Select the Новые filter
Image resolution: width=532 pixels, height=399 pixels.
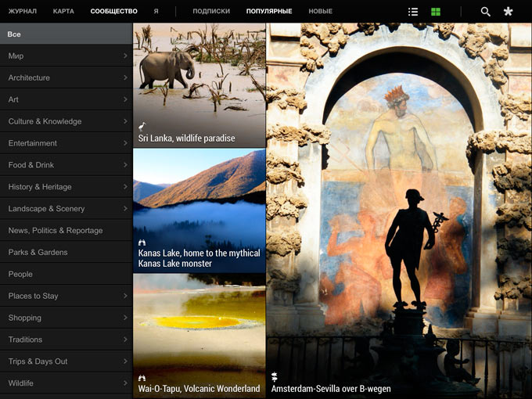tap(320, 12)
